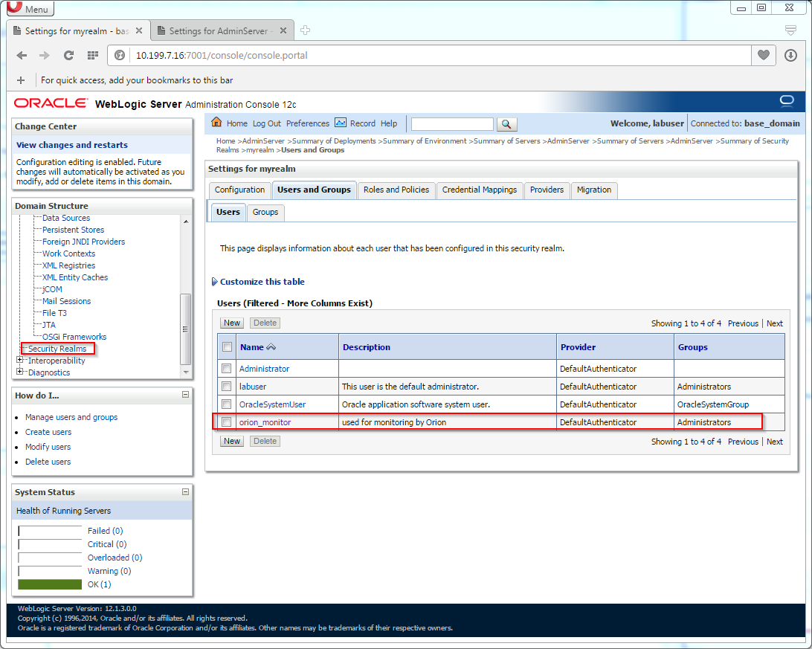
Task: Click the search magnifier button
Action: [x=506, y=123]
